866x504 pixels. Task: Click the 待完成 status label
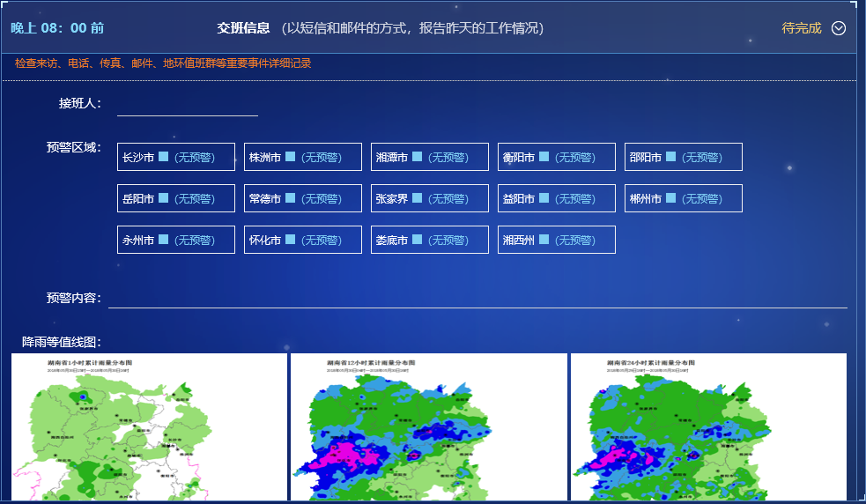[801, 28]
